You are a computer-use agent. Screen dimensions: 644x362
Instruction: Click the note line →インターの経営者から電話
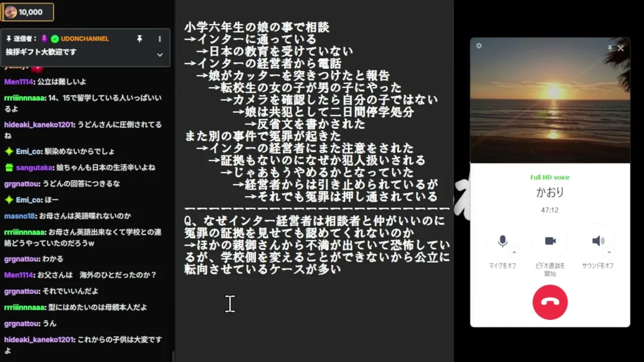(263, 63)
